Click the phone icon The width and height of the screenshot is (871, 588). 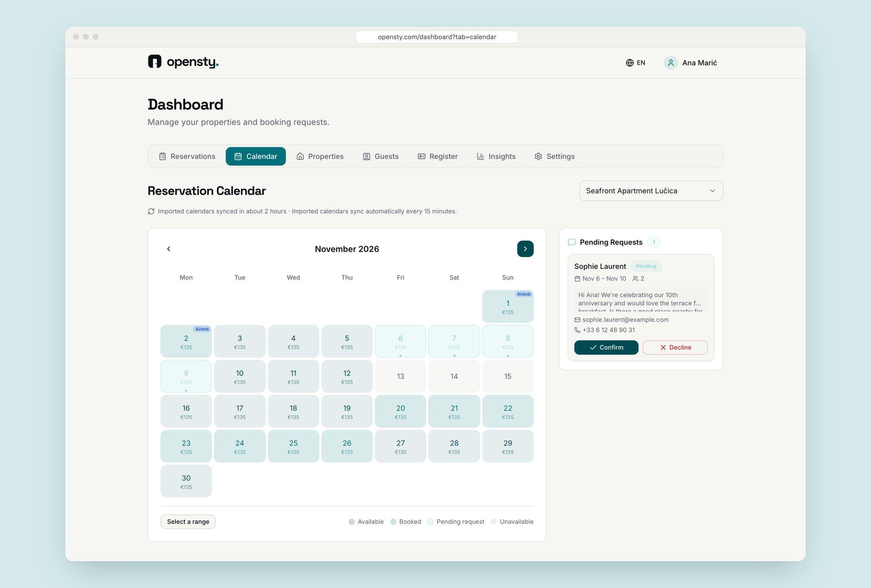pos(577,330)
